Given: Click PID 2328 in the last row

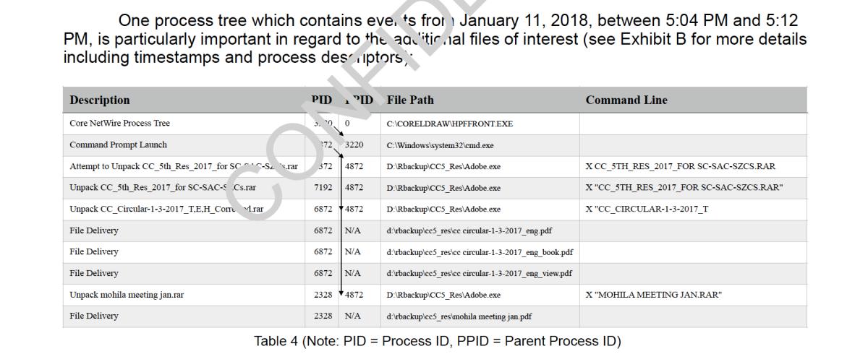Looking at the screenshot, I should coord(323,316).
